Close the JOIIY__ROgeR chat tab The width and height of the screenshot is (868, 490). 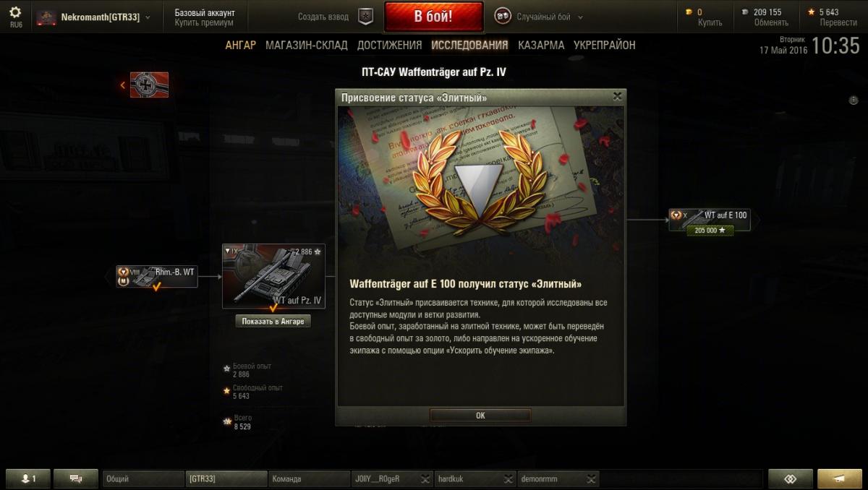[426, 478]
